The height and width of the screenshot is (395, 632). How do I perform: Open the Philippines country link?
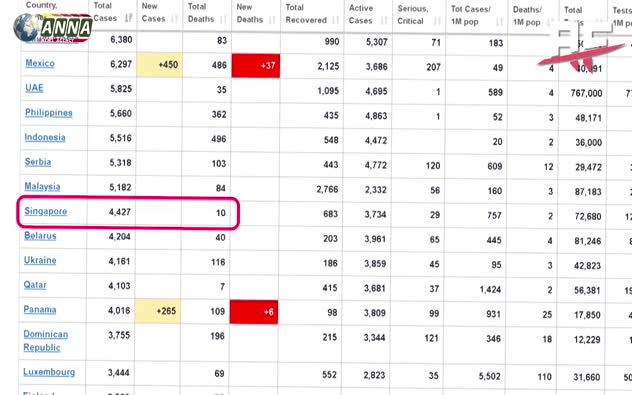(49, 112)
